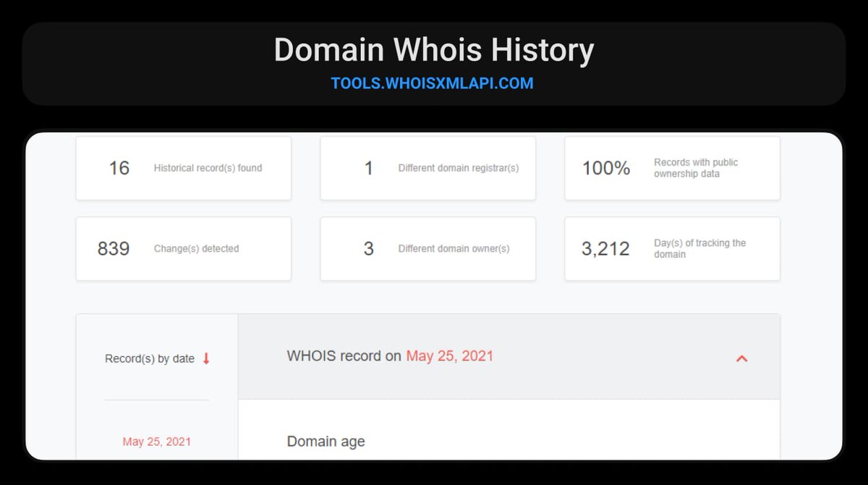This screenshot has width=868, height=485.
Task: Toggle the Record(s) by date sort arrow
Action: coord(206,358)
